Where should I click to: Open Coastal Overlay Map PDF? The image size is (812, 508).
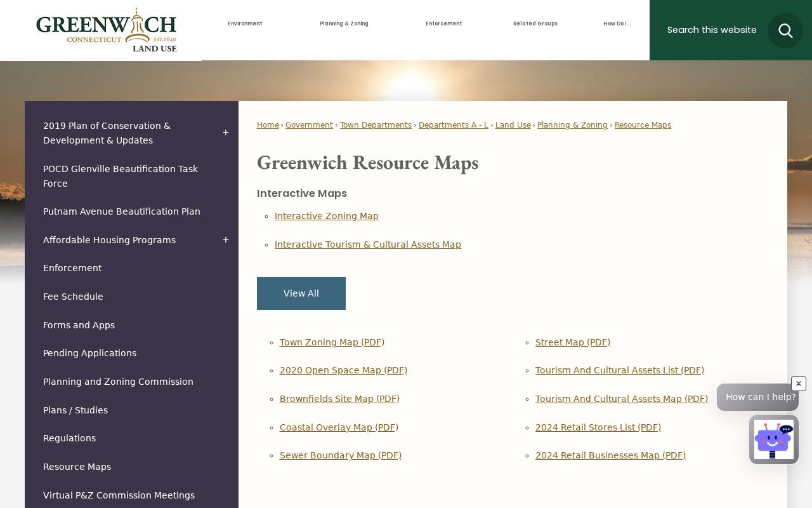[339, 427]
